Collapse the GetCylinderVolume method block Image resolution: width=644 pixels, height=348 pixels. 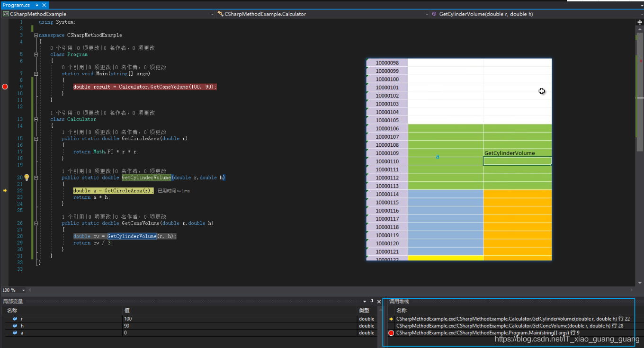coord(36,178)
